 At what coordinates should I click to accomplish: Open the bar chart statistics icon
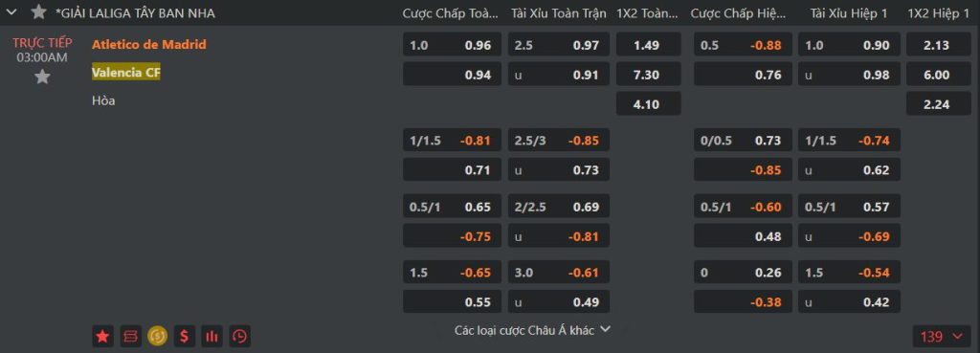pos(212,337)
